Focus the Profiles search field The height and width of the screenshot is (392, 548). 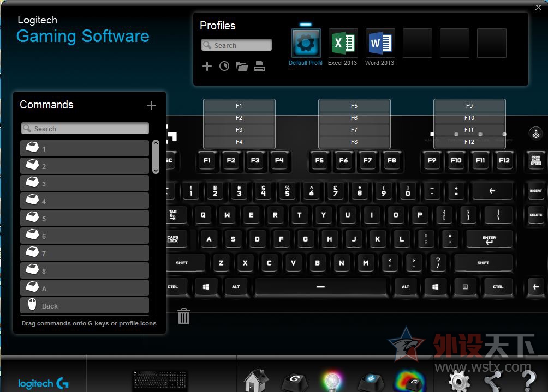pyautogui.click(x=236, y=45)
